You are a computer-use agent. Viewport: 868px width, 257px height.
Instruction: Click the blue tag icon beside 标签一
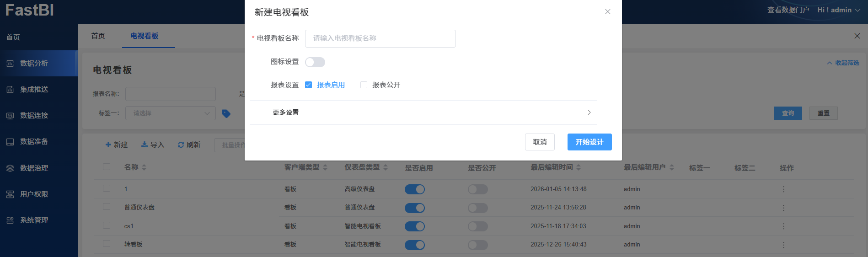click(226, 113)
